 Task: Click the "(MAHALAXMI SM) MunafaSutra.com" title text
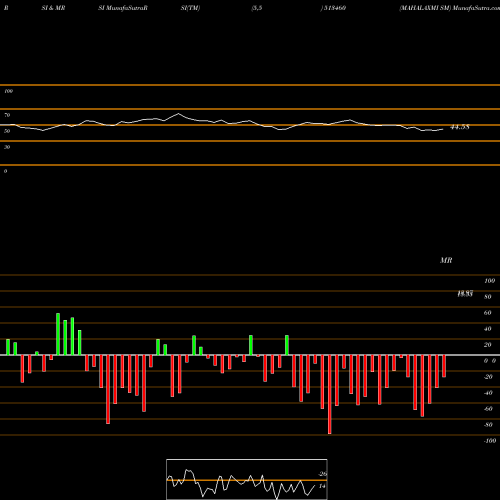[449, 8]
